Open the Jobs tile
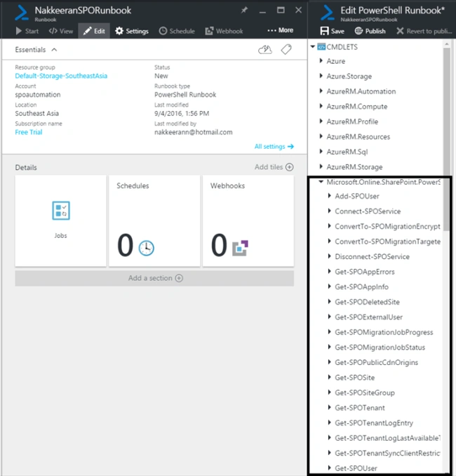This screenshot has width=456, height=476. coord(60,220)
